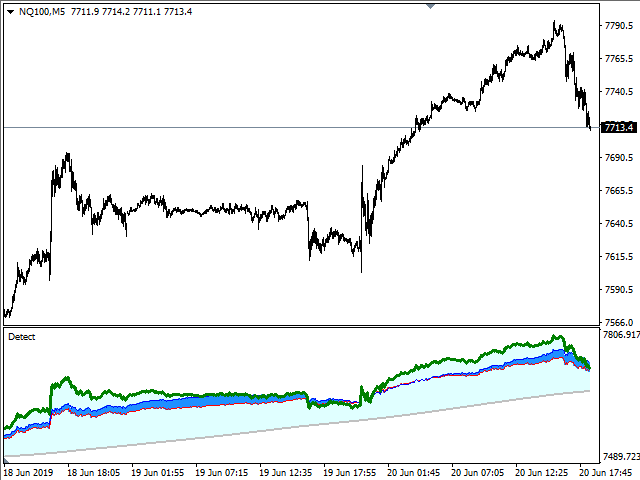Click the 7615.5 price scale value
Image resolution: width=640 pixels, height=480 pixels.
(x=619, y=257)
